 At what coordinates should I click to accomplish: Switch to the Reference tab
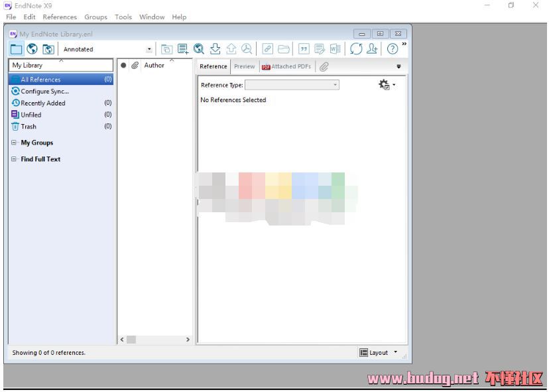click(213, 66)
